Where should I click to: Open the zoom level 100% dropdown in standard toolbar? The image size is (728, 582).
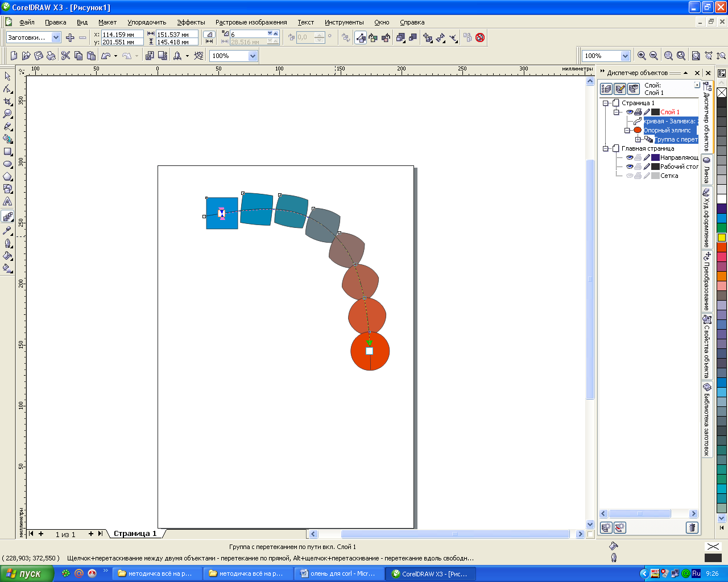point(253,56)
